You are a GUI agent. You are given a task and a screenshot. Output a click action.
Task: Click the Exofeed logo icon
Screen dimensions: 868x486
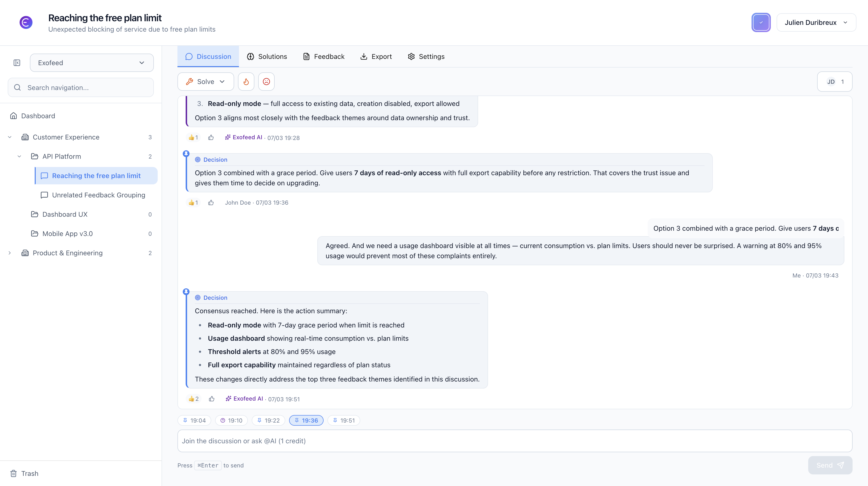pos(26,23)
